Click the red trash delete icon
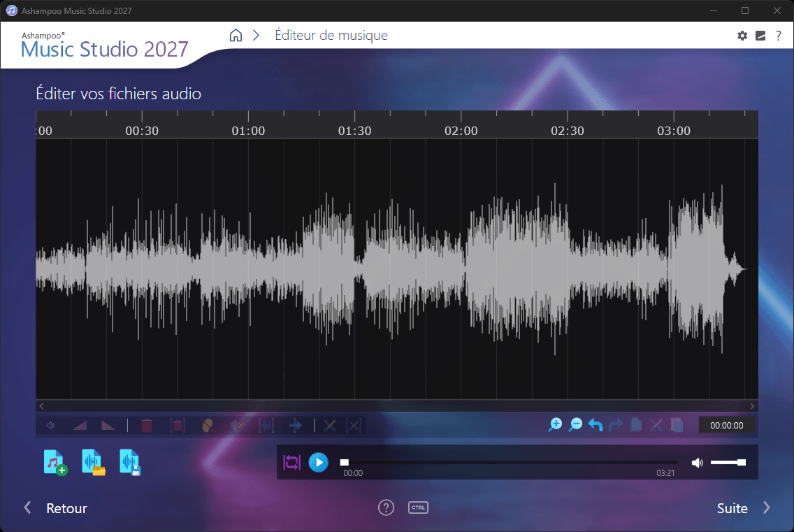Screen dimensions: 794x532 (x=147, y=426)
